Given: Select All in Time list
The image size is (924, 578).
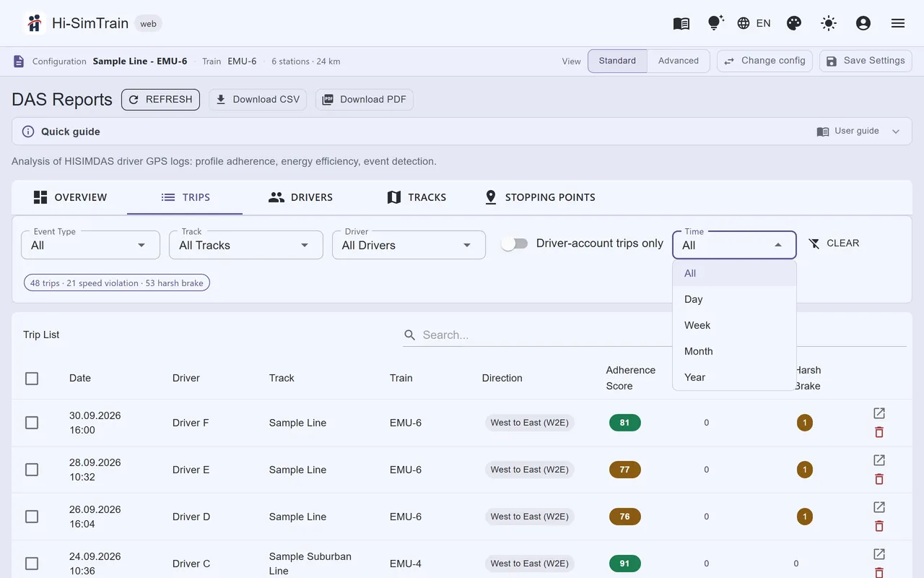Looking at the screenshot, I should pyautogui.click(x=734, y=273).
